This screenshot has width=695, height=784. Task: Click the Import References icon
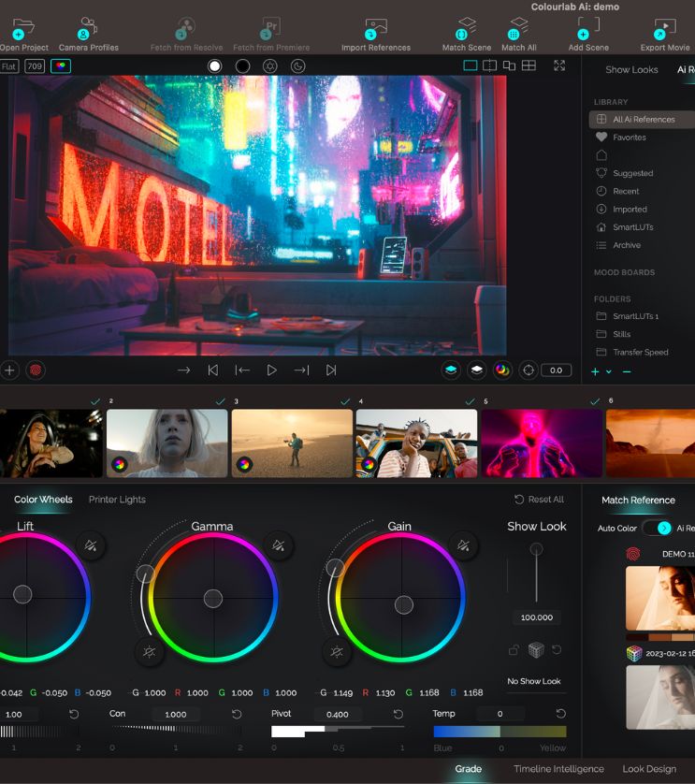(x=375, y=28)
